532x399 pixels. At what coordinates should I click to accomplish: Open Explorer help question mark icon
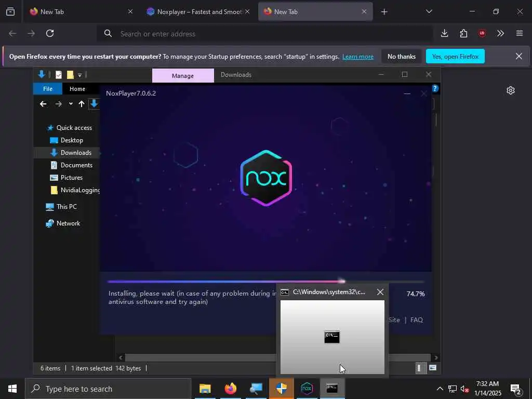pyautogui.click(x=435, y=88)
